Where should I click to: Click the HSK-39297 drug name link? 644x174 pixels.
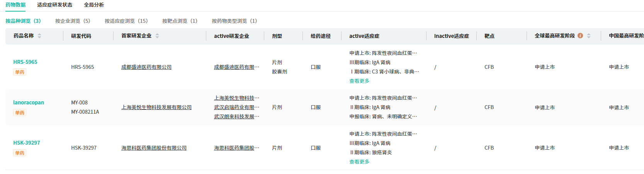tap(27, 143)
